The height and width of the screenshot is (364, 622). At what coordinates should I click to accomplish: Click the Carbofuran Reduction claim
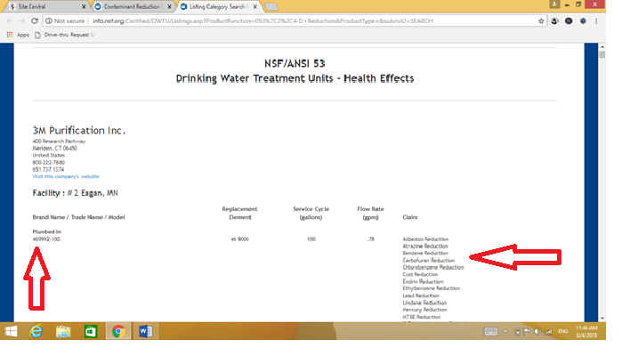428,261
